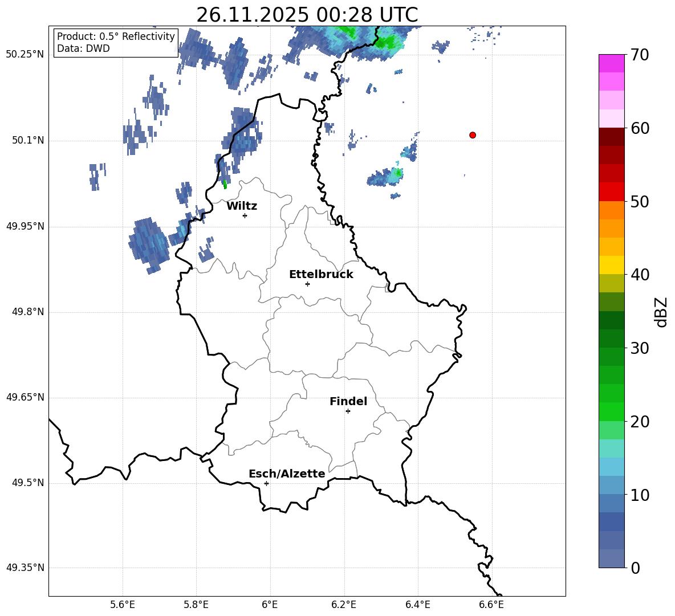
Task: Pick the olive swatch just below 40 dBZ
Action: [x=611, y=283]
